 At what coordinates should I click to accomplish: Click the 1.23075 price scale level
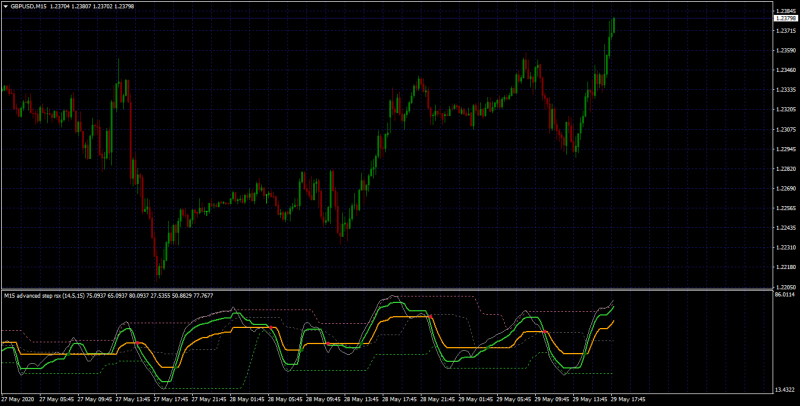coord(785,130)
